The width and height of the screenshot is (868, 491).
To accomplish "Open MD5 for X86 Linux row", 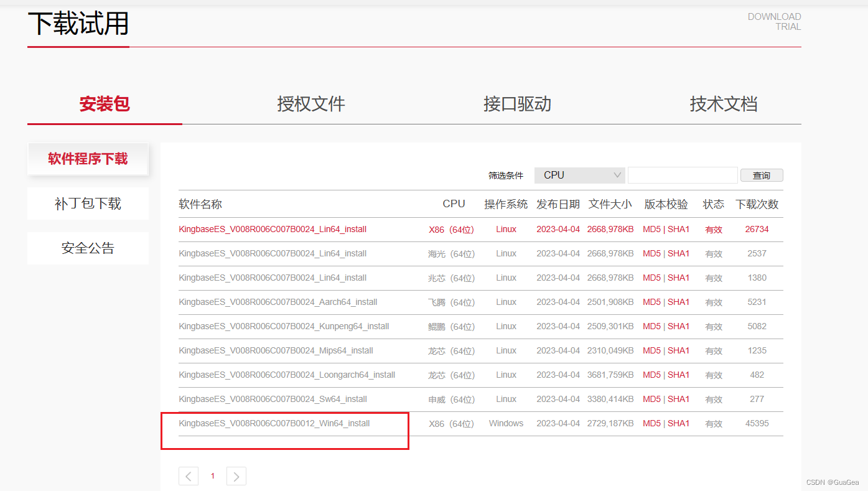I will click(x=651, y=229).
